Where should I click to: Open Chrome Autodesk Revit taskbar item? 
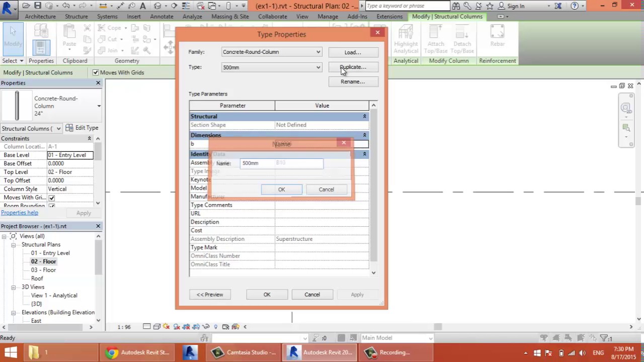[137, 352]
